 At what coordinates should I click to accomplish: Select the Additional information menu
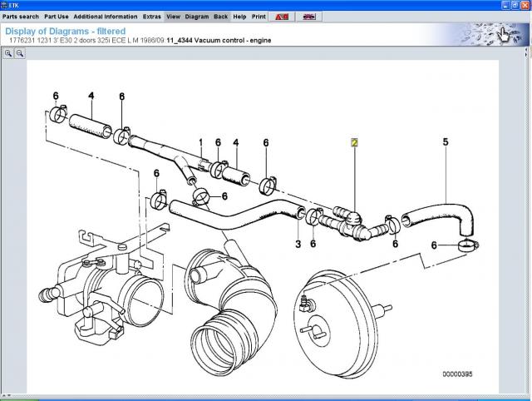(x=105, y=16)
